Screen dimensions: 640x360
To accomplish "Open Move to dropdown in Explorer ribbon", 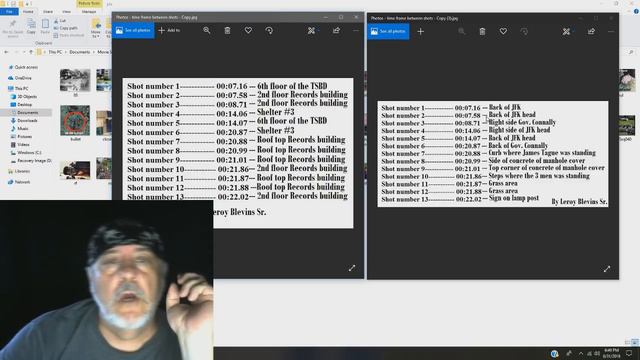I will (96, 29).
